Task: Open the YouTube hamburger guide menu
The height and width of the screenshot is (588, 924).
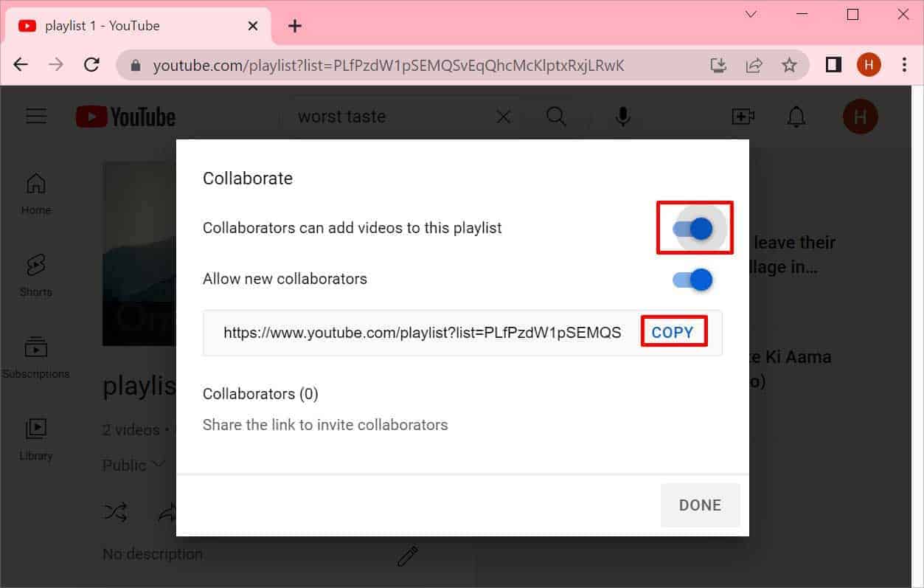Action: 36,117
